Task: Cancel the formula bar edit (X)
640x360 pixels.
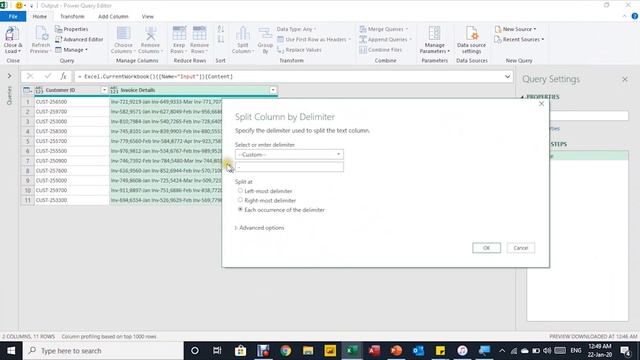Action: point(30,76)
